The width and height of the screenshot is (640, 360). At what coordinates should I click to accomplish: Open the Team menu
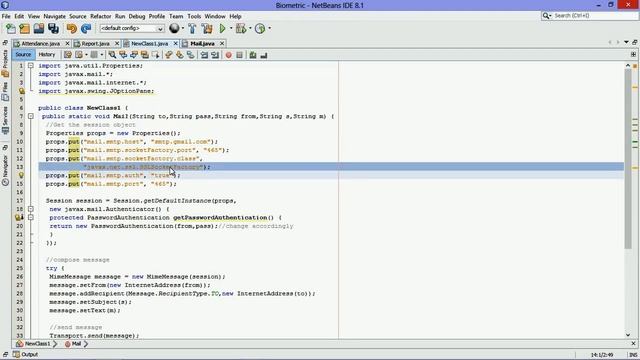(176, 16)
